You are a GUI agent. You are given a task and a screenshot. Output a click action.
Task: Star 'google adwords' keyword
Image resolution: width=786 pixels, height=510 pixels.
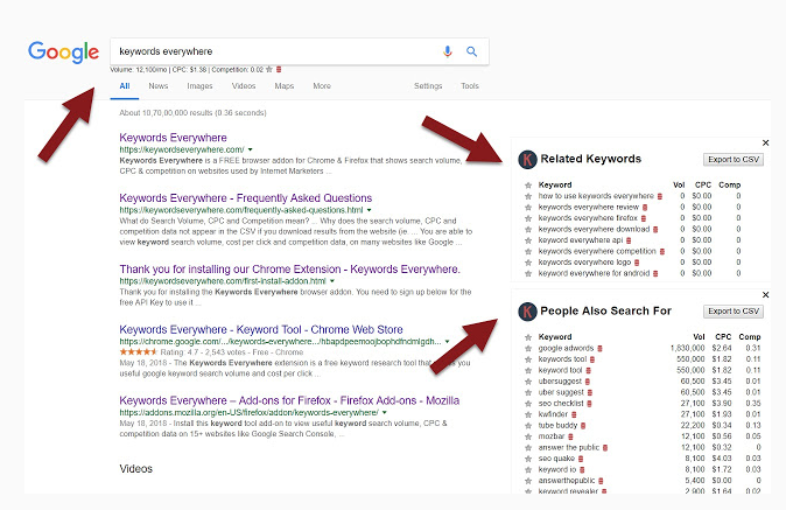528,349
